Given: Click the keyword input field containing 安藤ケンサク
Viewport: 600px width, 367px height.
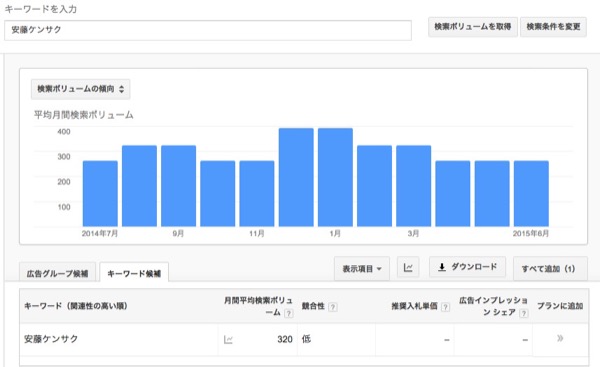Looking at the screenshot, I should click(208, 30).
